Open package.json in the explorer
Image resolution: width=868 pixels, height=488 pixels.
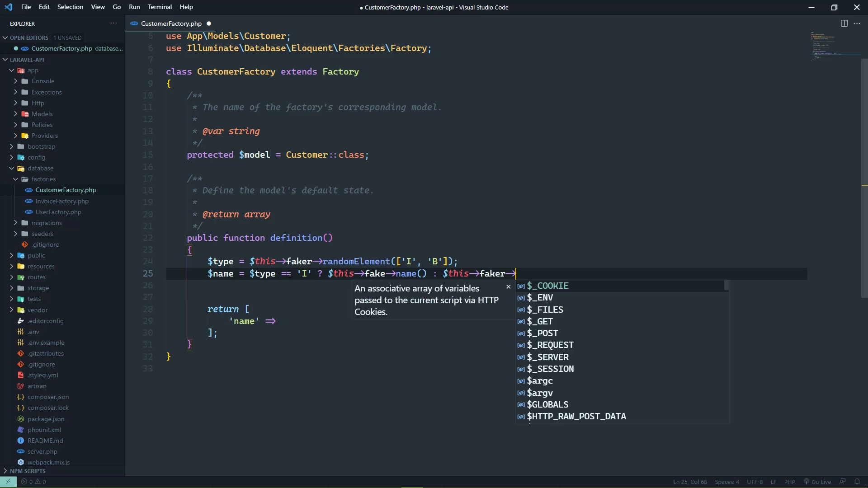click(x=46, y=419)
